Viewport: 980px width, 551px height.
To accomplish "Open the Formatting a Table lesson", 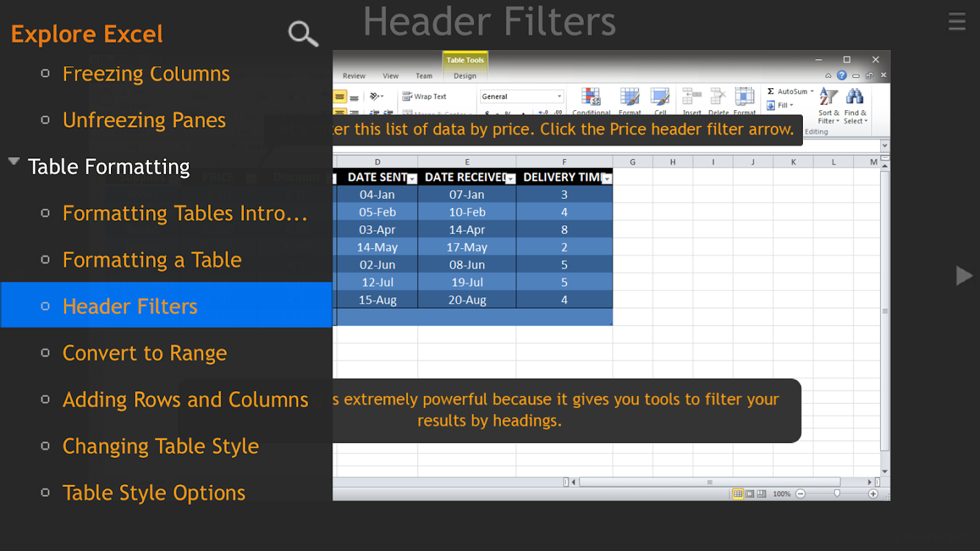I will pyautogui.click(x=152, y=260).
